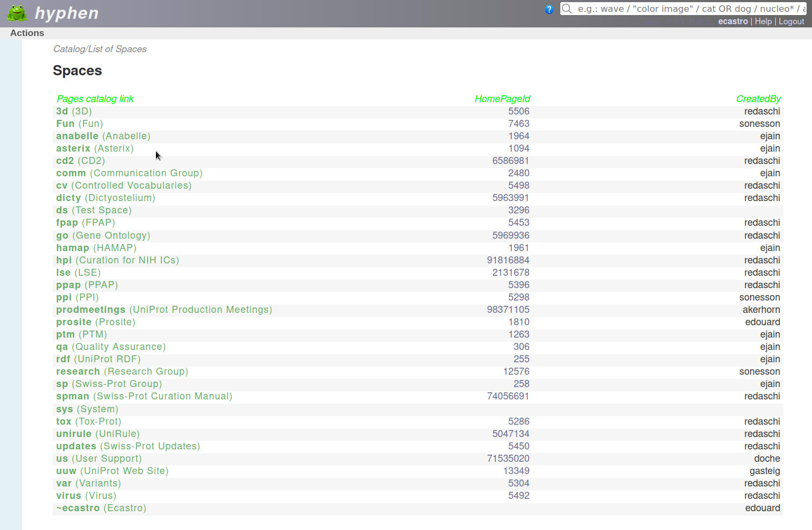Open the ecastro user profile link
812x530 pixels.
click(x=733, y=22)
